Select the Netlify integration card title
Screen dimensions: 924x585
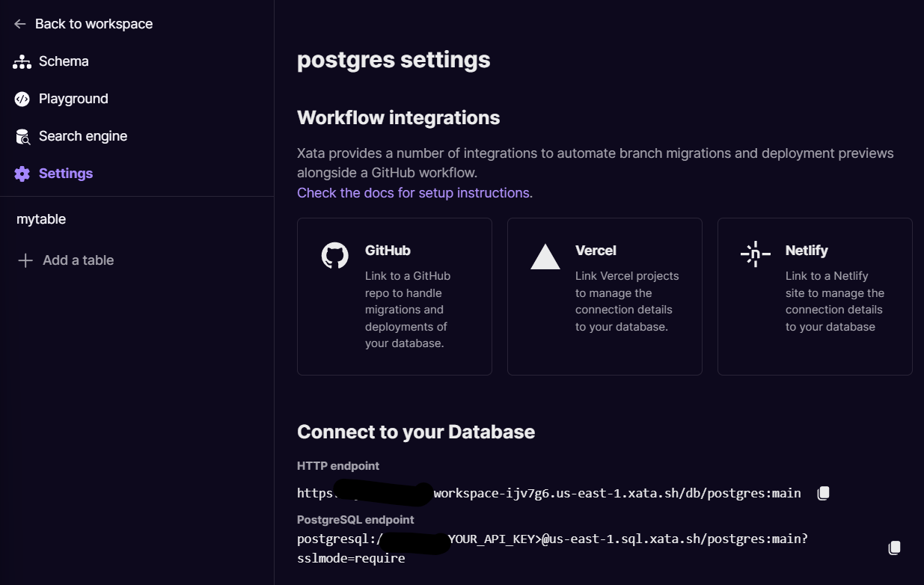(807, 251)
